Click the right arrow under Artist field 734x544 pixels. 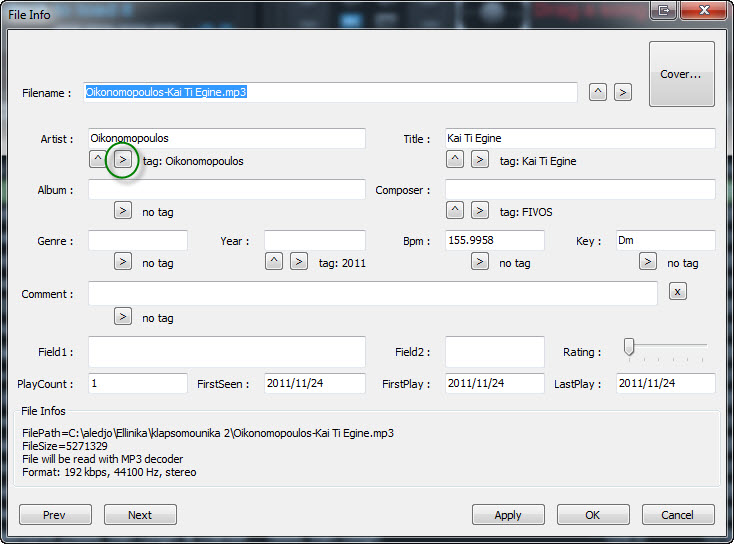click(x=122, y=159)
